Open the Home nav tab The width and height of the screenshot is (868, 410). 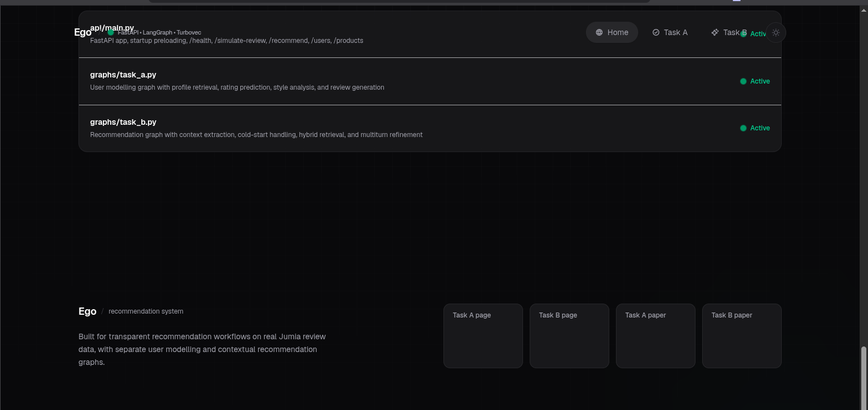point(611,32)
